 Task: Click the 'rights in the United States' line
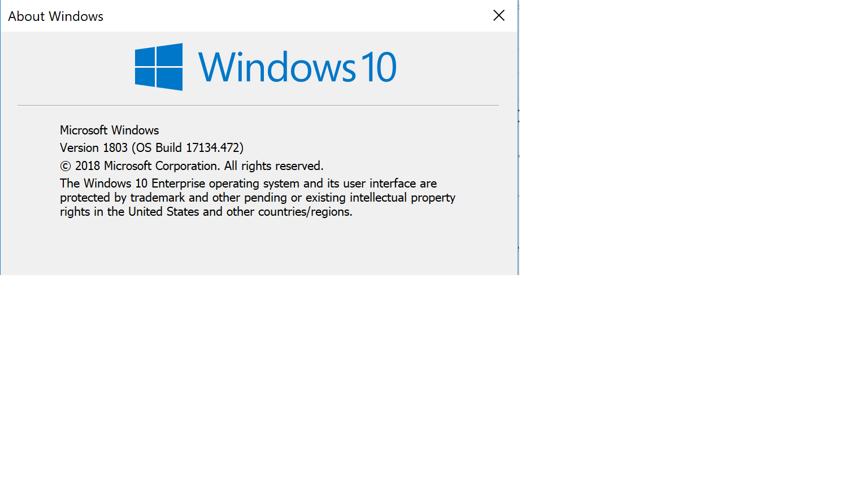(206, 212)
